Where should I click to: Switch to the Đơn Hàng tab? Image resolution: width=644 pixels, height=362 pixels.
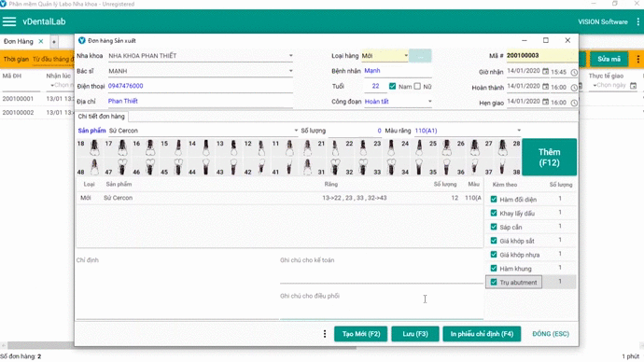[19, 41]
